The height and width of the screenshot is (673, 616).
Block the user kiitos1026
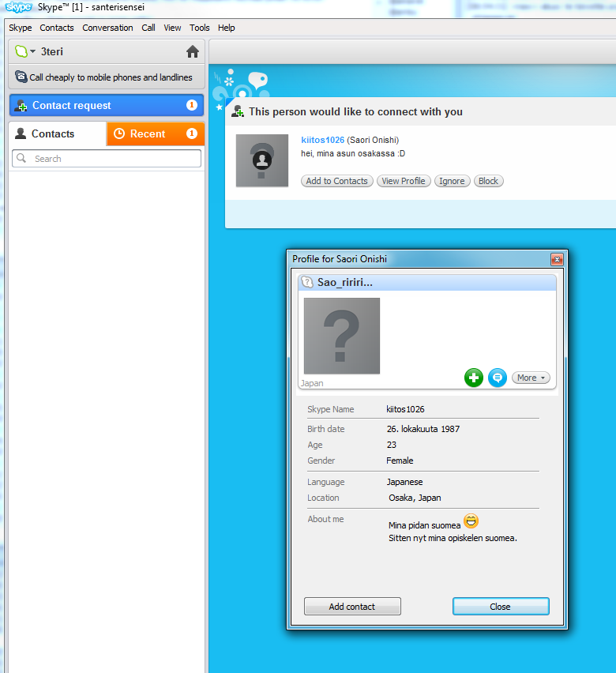488,181
